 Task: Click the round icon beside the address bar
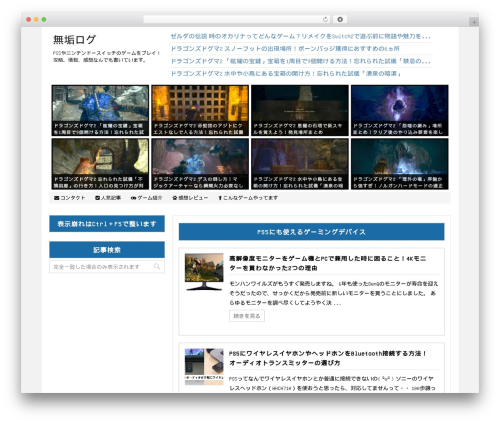coord(340,19)
